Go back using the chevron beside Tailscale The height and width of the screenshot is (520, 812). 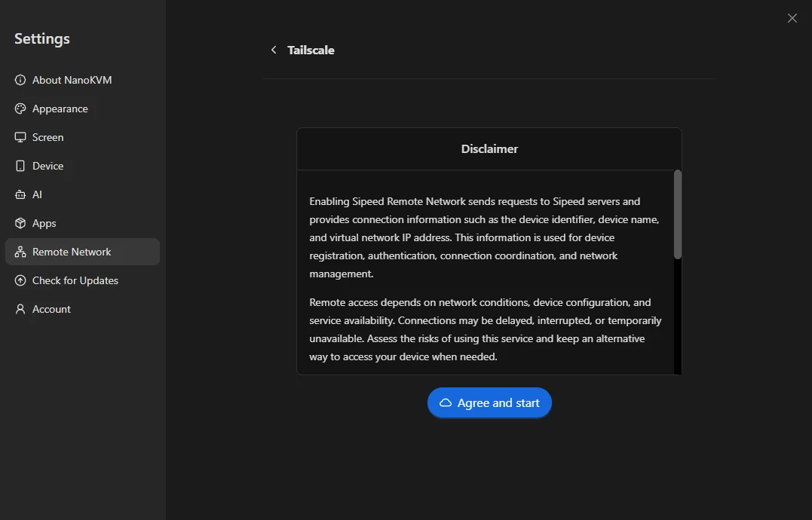(274, 50)
